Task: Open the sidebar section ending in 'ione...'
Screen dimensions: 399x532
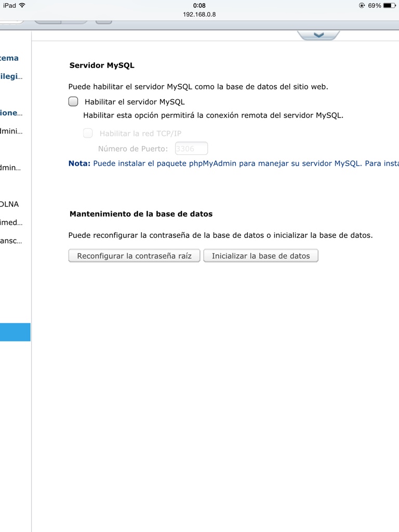Action: (11, 113)
